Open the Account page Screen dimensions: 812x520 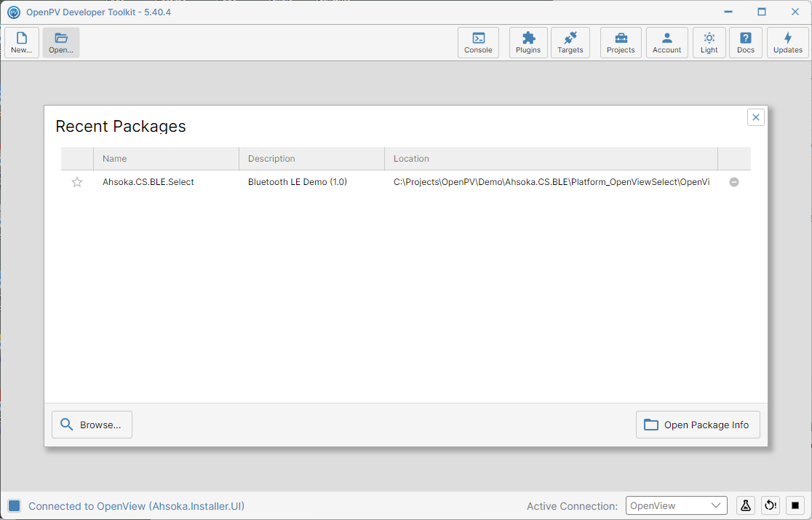point(667,42)
